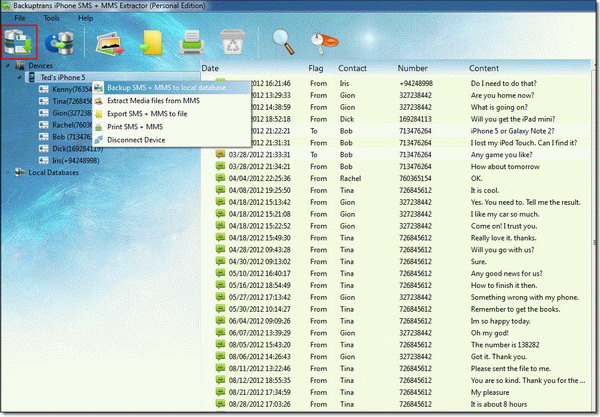This screenshot has height=417, width=600.
Task: Click date cell '05/10/2012 16:40:17'
Action: pos(259,273)
